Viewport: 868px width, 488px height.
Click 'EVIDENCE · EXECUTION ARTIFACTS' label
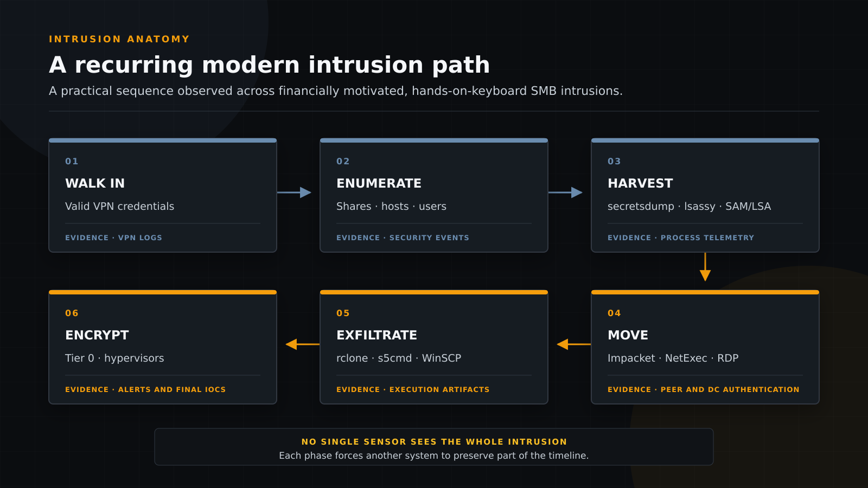pyautogui.click(x=413, y=389)
